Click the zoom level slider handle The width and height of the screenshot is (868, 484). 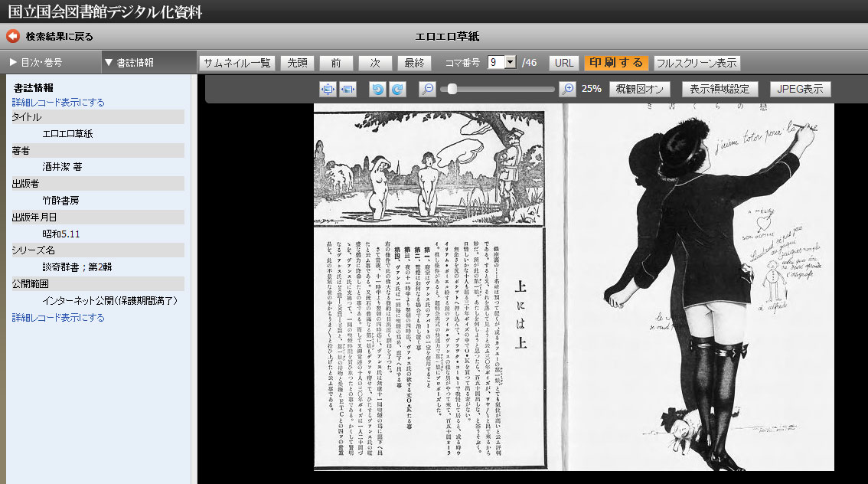click(452, 90)
